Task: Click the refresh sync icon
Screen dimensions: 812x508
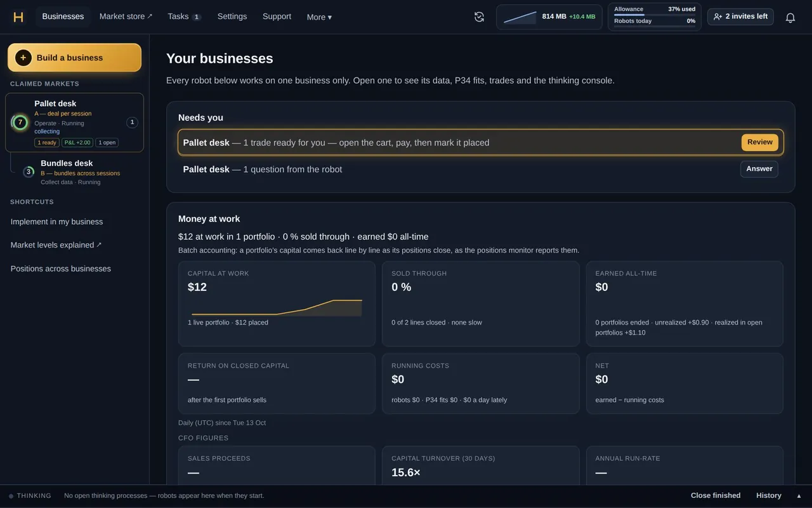Action: (479, 17)
